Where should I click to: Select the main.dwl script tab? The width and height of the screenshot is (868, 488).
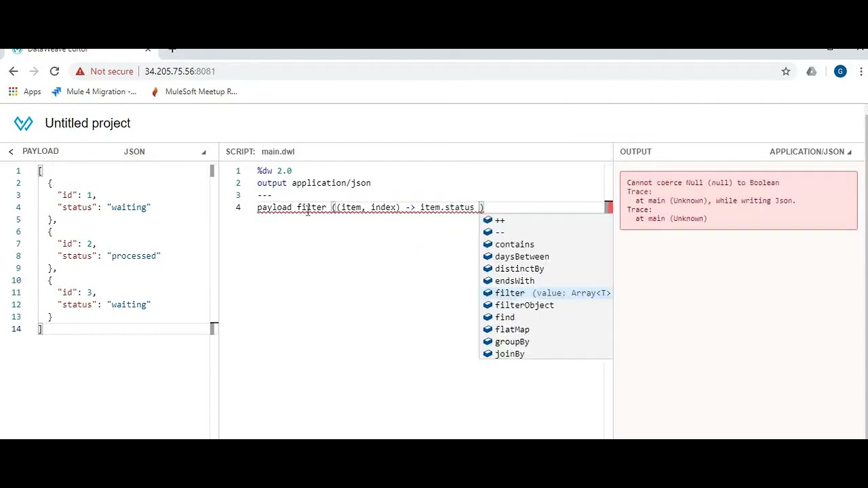pyautogui.click(x=278, y=152)
